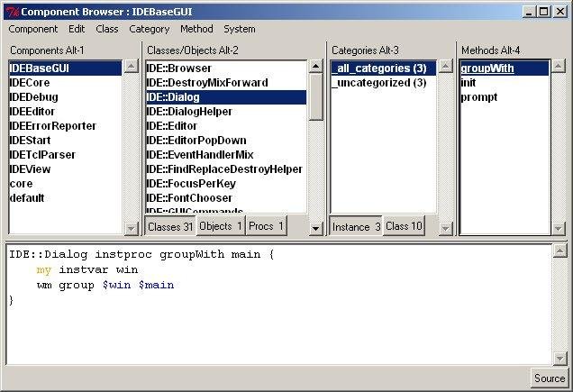Image resolution: width=573 pixels, height=392 pixels.
Task: Select core component
Action: (66, 184)
